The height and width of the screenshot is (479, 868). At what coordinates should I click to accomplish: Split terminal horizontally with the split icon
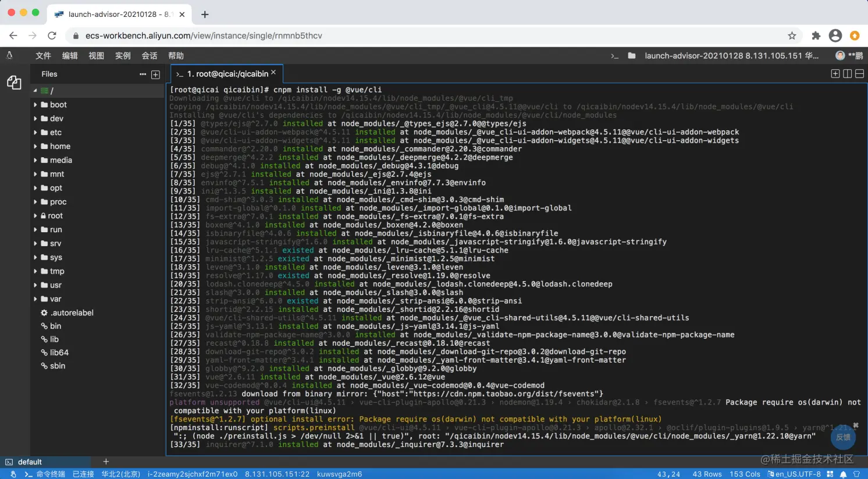[x=859, y=73]
